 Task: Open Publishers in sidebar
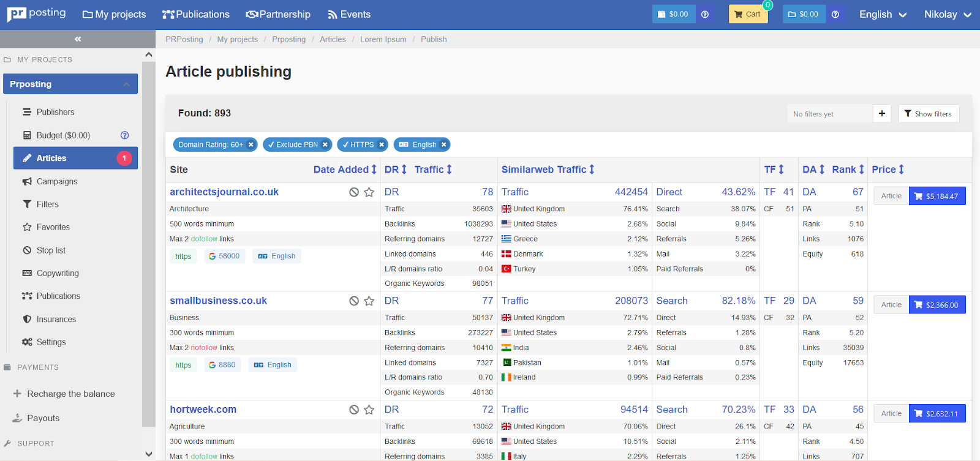55,112
